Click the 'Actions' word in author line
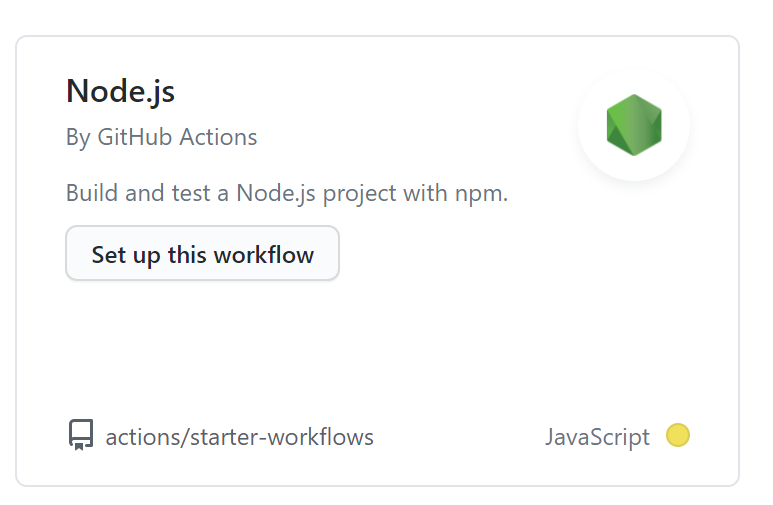773x505 pixels. pos(218,137)
